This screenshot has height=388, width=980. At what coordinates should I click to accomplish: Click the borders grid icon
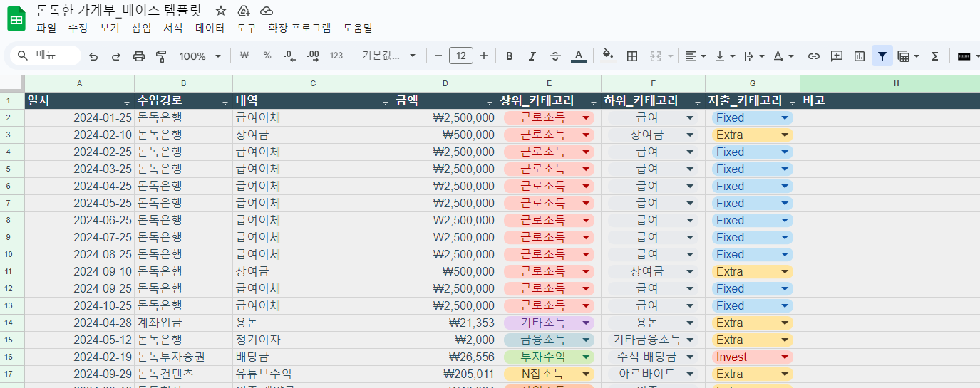pyautogui.click(x=631, y=56)
